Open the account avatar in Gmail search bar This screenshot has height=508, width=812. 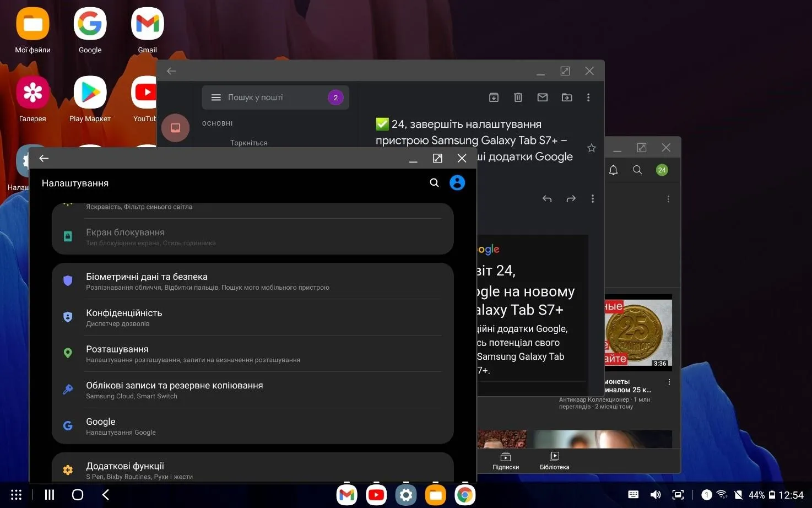(335, 98)
